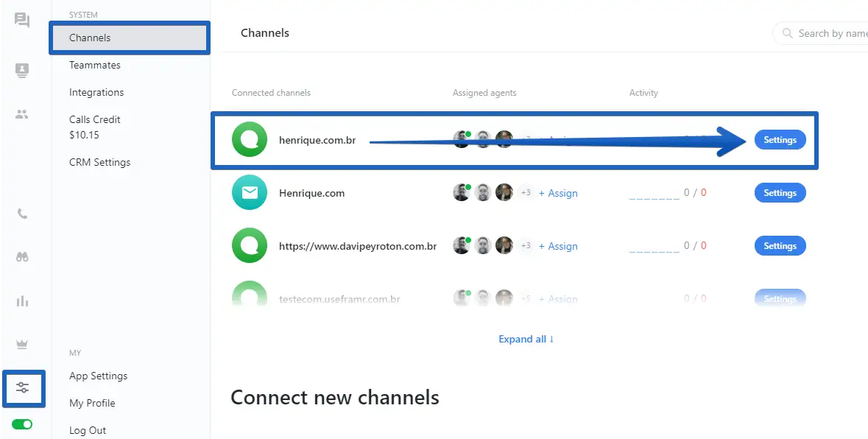
Task: Click the Search by name field
Action: coord(828,33)
